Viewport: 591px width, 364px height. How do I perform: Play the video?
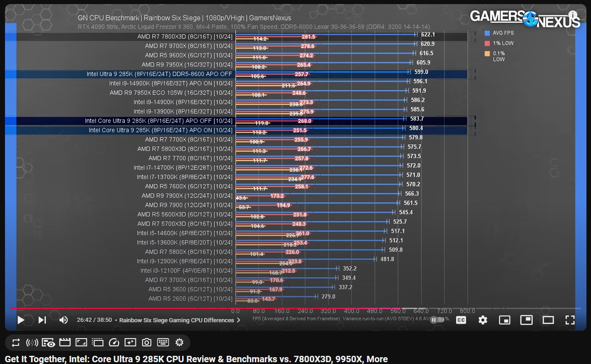(21, 320)
